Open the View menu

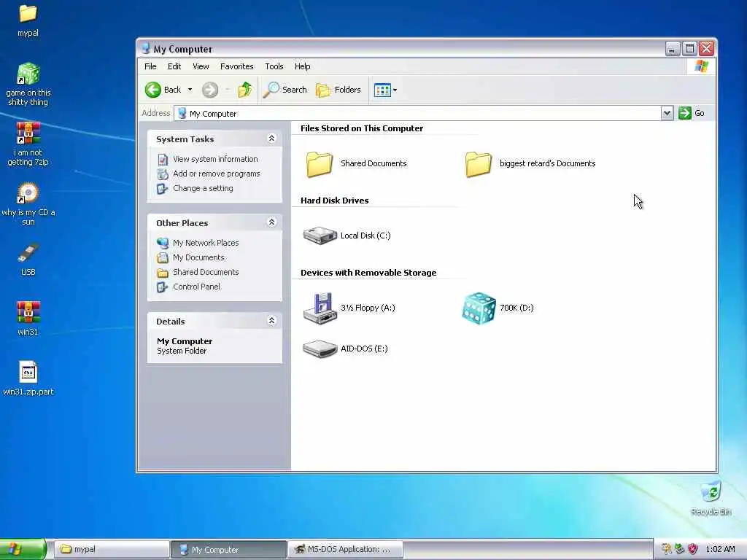[x=201, y=66]
